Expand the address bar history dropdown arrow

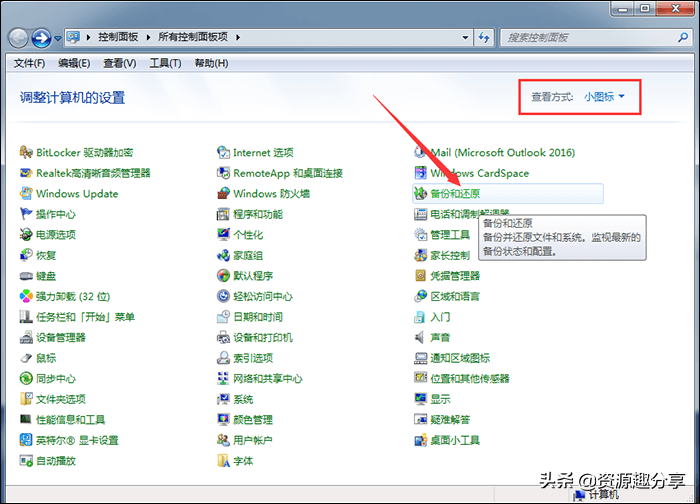(465, 37)
